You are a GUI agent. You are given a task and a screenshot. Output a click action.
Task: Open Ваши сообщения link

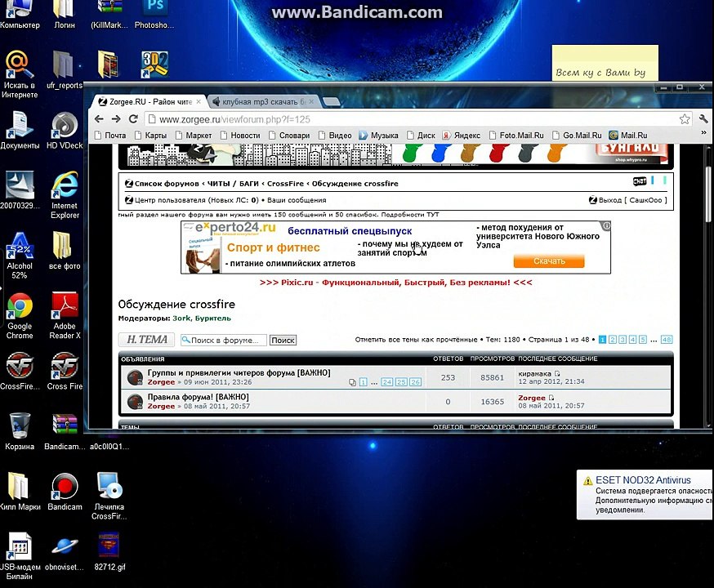click(297, 200)
